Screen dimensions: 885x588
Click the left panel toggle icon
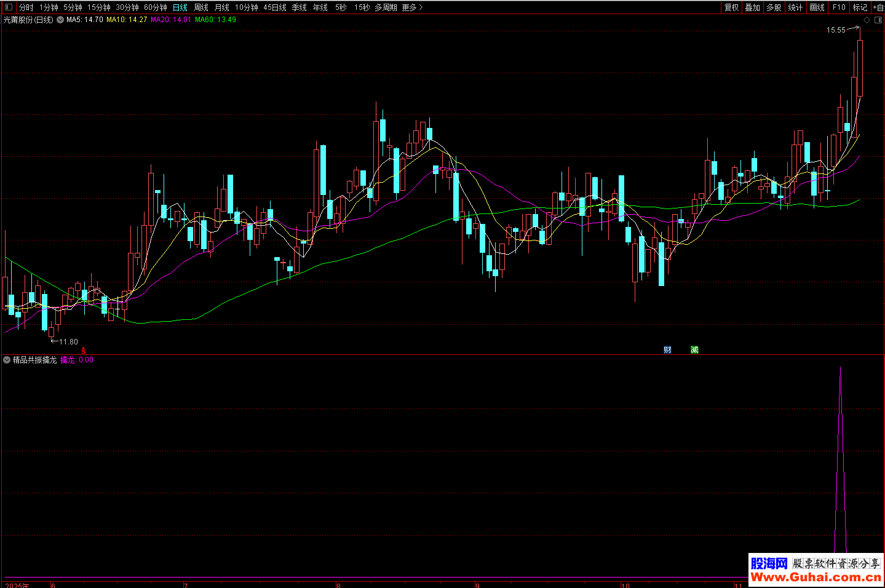click(x=9, y=7)
